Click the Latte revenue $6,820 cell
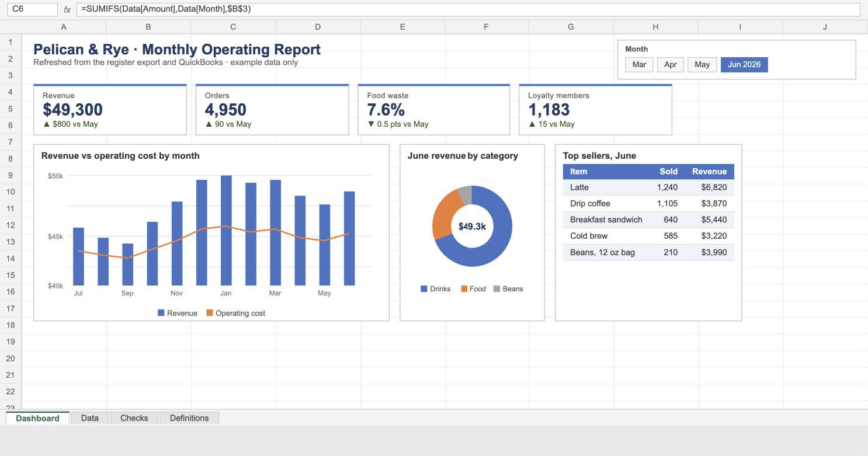 714,187
